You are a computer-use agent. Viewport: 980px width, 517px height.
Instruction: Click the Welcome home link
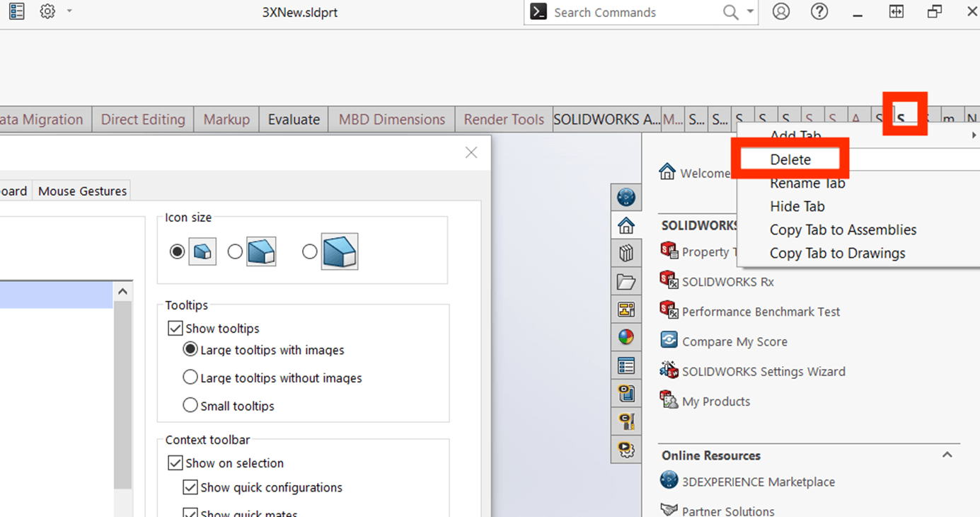[695, 172]
